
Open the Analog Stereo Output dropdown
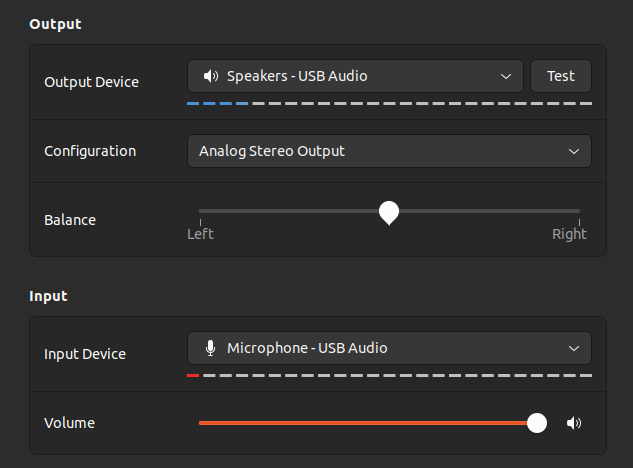click(389, 151)
